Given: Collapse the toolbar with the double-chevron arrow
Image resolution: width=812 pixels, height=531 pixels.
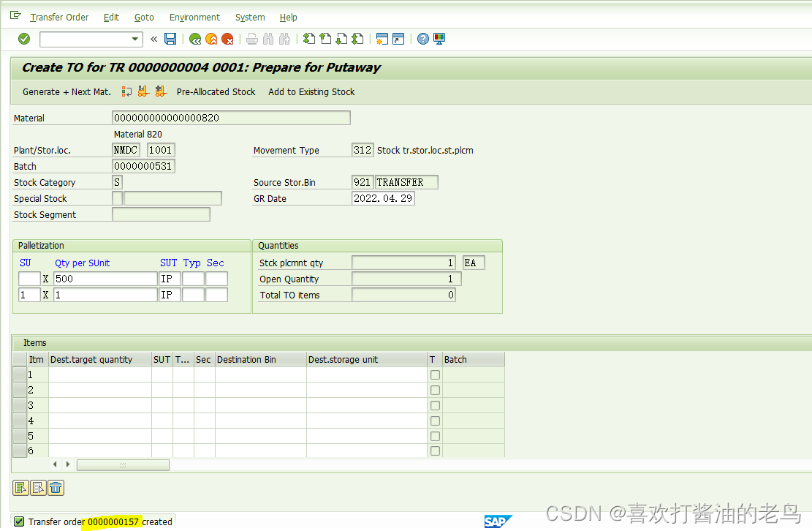Looking at the screenshot, I should 155,39.
